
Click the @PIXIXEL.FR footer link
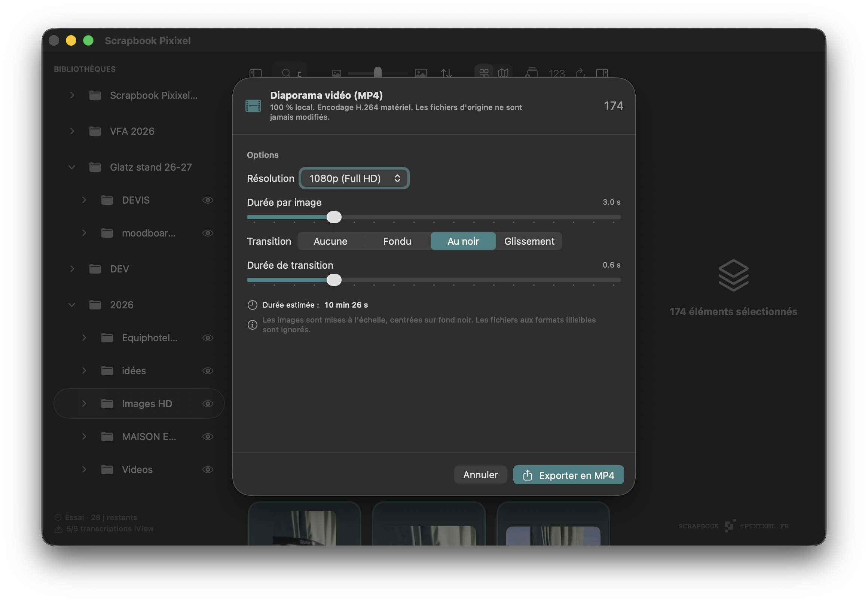(x=764, y=526)
